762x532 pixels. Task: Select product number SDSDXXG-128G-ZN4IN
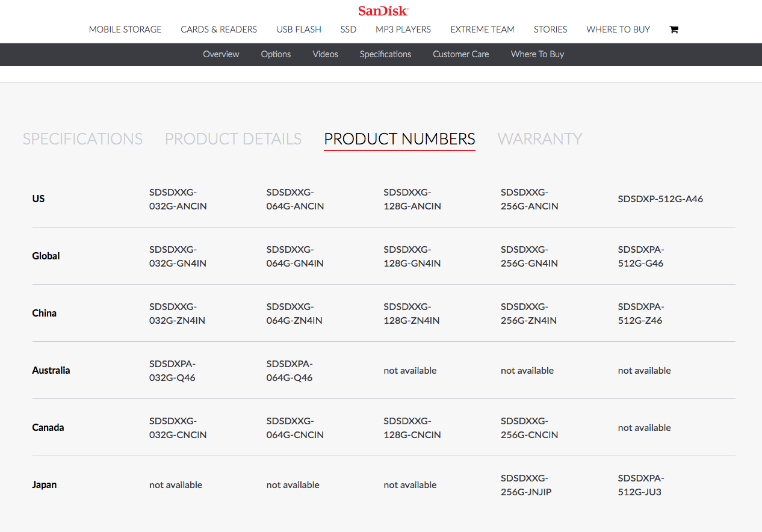coord(412,314)
